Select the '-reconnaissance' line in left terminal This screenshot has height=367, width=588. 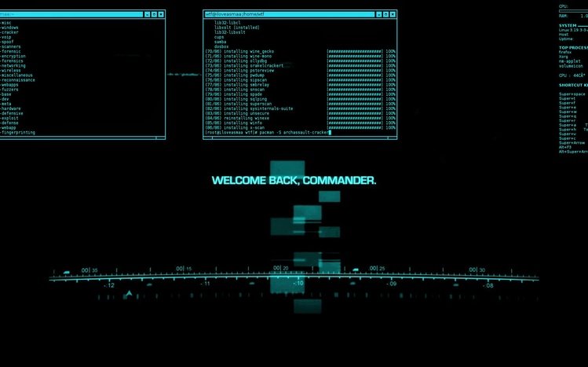[x=17, y=80]
